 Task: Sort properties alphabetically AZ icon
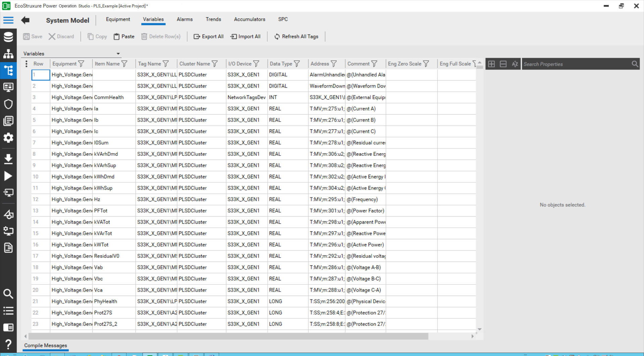(x=515, y=64)
